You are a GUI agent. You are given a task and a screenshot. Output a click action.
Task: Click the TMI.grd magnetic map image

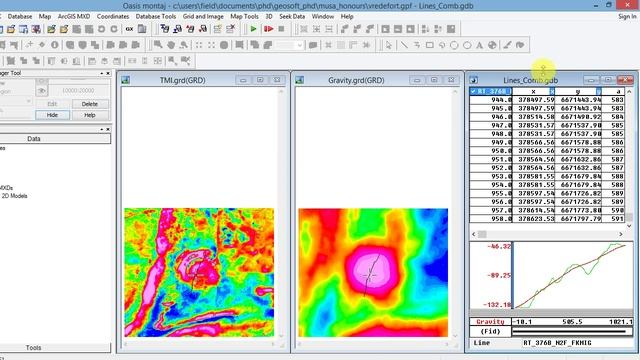[x=199, y=273]
